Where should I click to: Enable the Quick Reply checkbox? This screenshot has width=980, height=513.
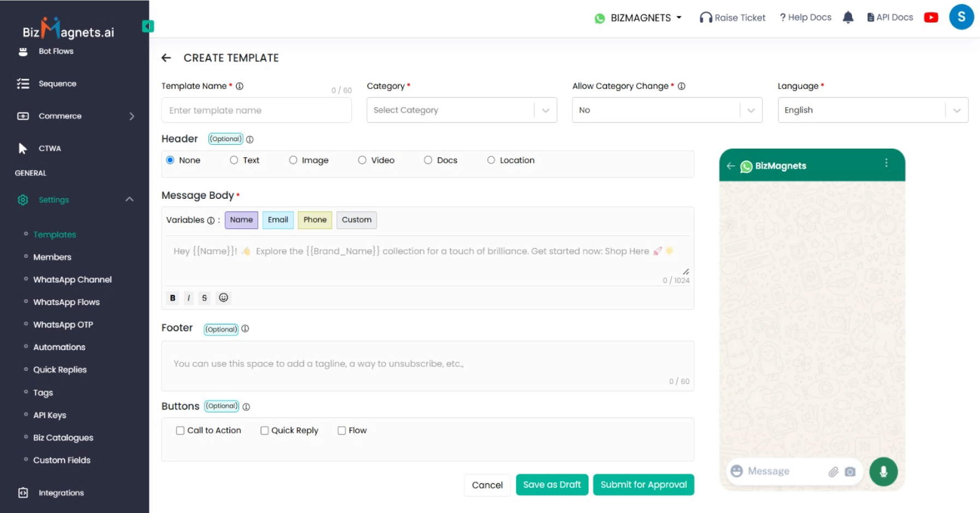pos(264,431)
